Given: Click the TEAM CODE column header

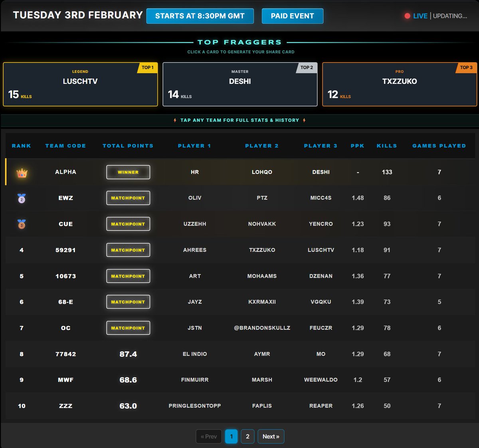Looking at the screenshot, I should [66, 146].
